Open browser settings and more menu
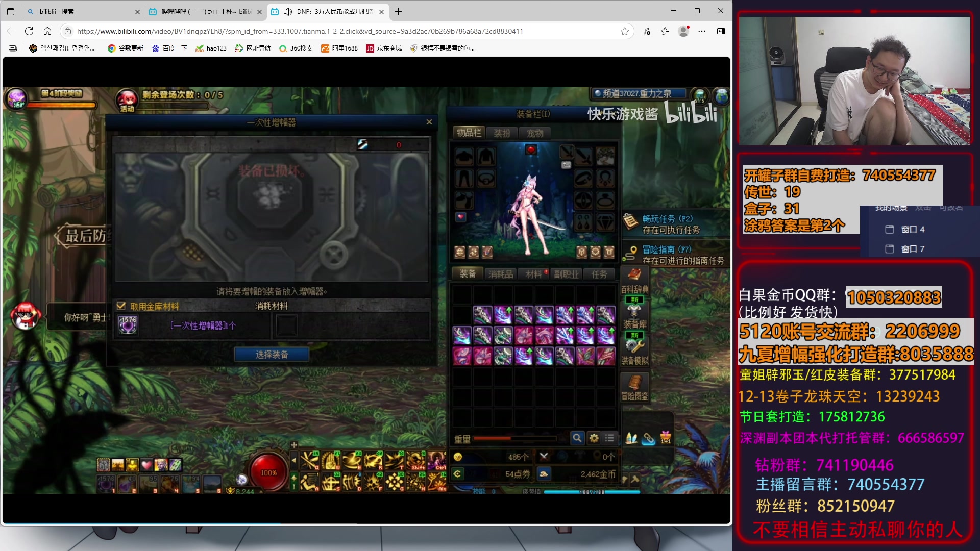 (x=702, y=31)
